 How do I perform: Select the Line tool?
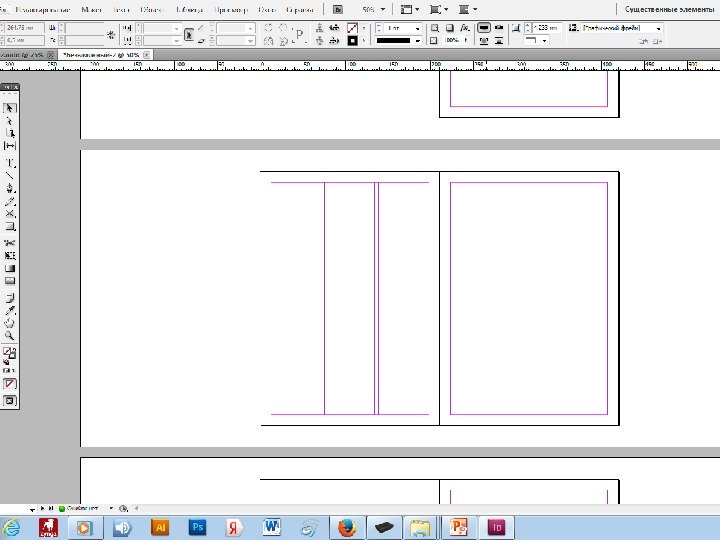pyautogui.click(x=10, y=175)
